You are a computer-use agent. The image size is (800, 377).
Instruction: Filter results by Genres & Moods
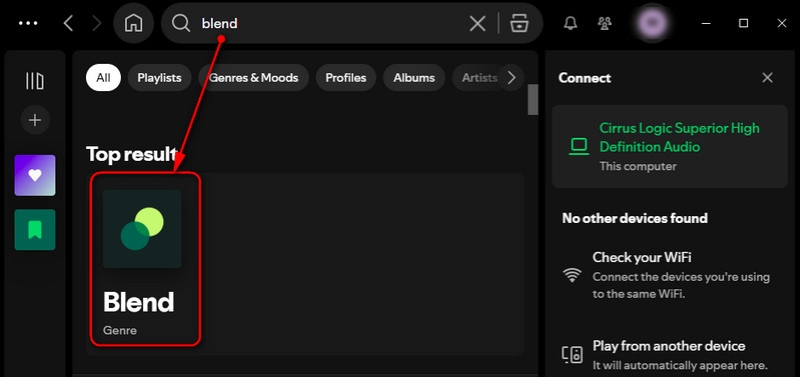click(254, 78)
